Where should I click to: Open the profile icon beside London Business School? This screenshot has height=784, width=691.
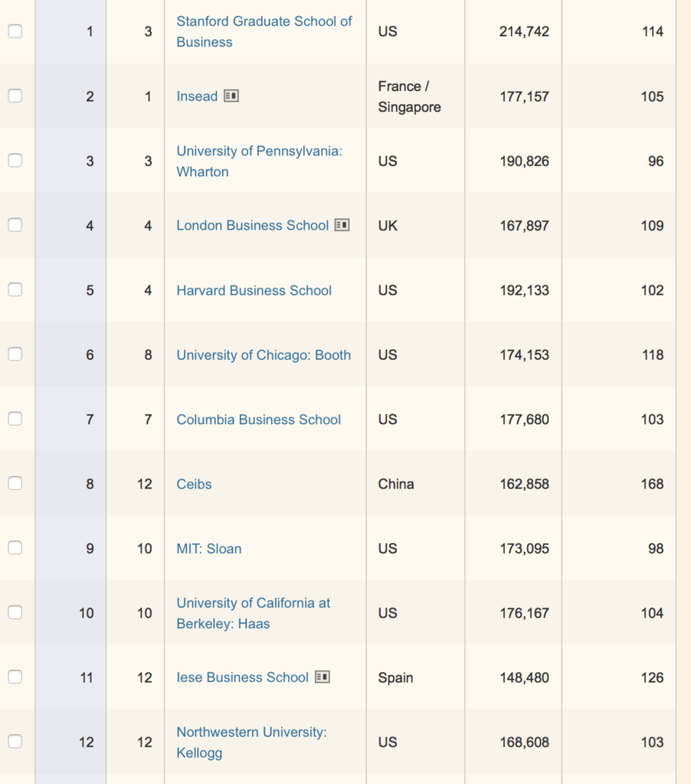pos(342,225)
